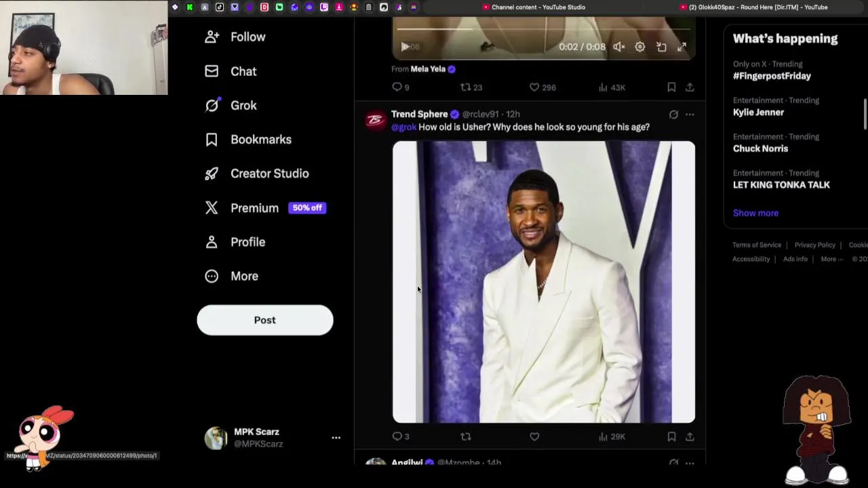Screen dimensions: 868x488
Task: Open Grok icon on the Angilwi post
Action: (673, 463)
